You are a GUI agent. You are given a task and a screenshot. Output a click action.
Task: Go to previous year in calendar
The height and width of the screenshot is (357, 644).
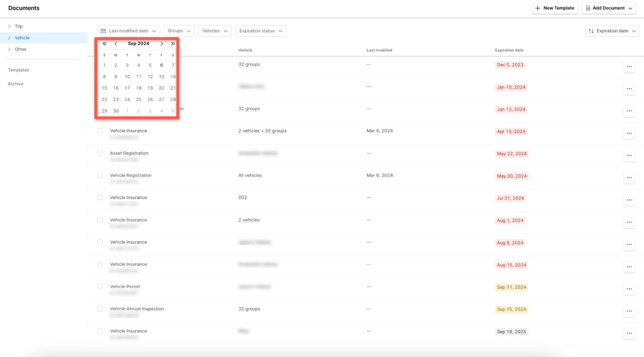click(x=104, y=44)
